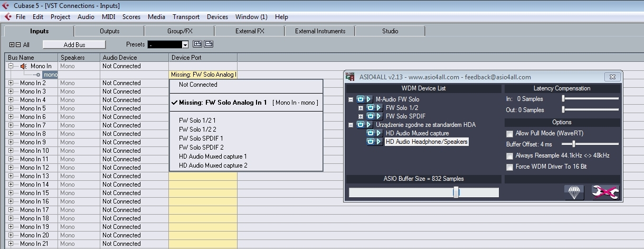This screenshot has width=644, height=249.
Task: Click the Bus Name column header
Action: (x=31, y=58)
